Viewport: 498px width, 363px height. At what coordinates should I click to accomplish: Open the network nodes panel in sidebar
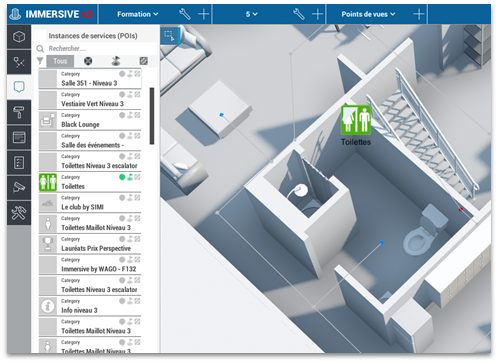coord(19,62)
